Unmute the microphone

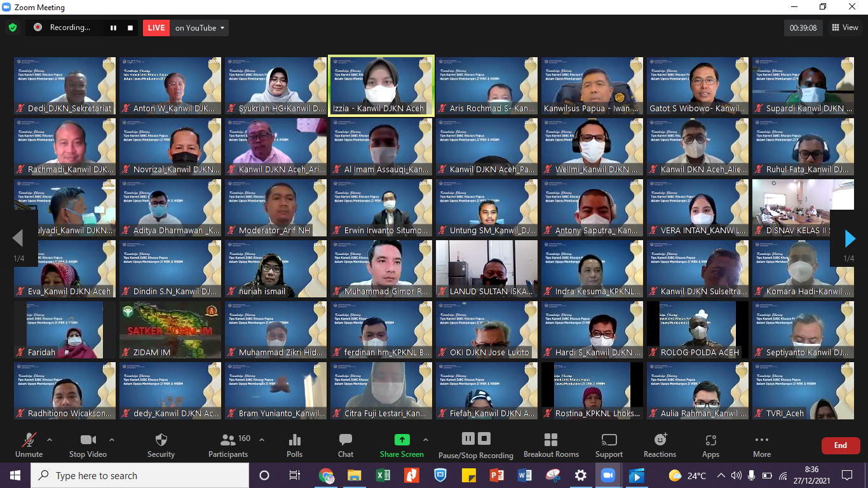(x=29, y=440)
